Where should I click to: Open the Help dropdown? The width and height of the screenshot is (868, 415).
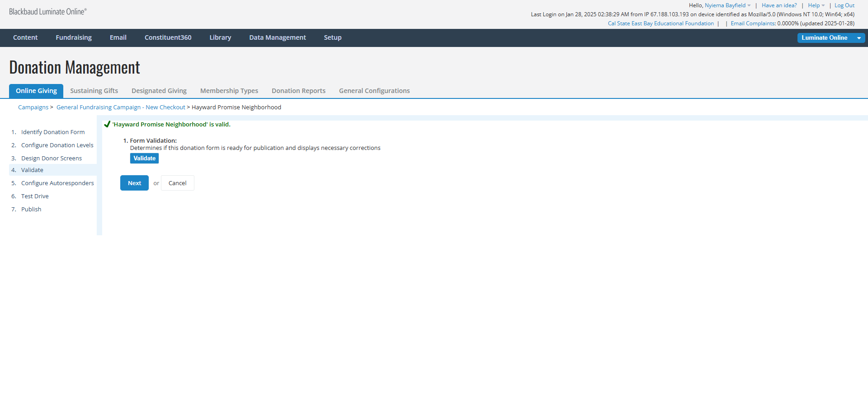pyautogui.click(x=816, y=5)
